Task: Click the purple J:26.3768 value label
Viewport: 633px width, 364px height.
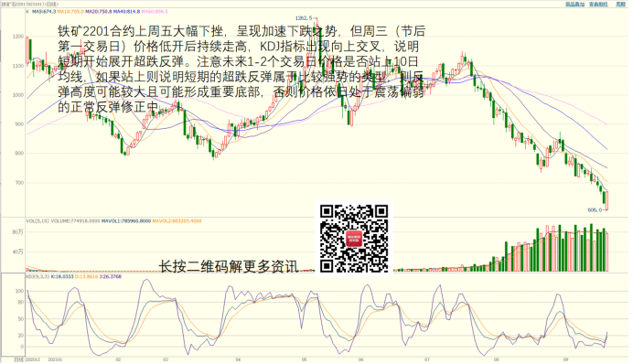Action: click(111, 277)
